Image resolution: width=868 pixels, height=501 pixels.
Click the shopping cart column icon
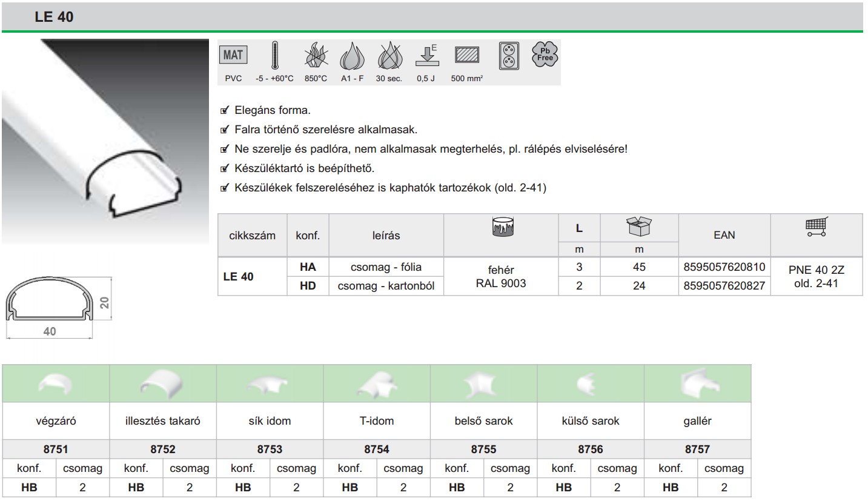coord(817,227)
